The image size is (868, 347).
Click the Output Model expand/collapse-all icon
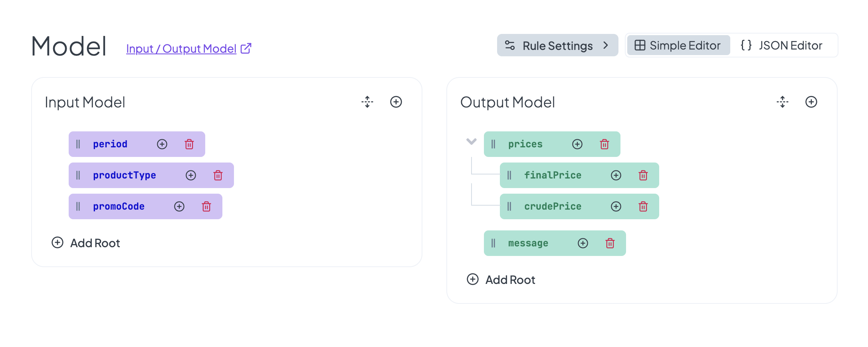[783, 102]
